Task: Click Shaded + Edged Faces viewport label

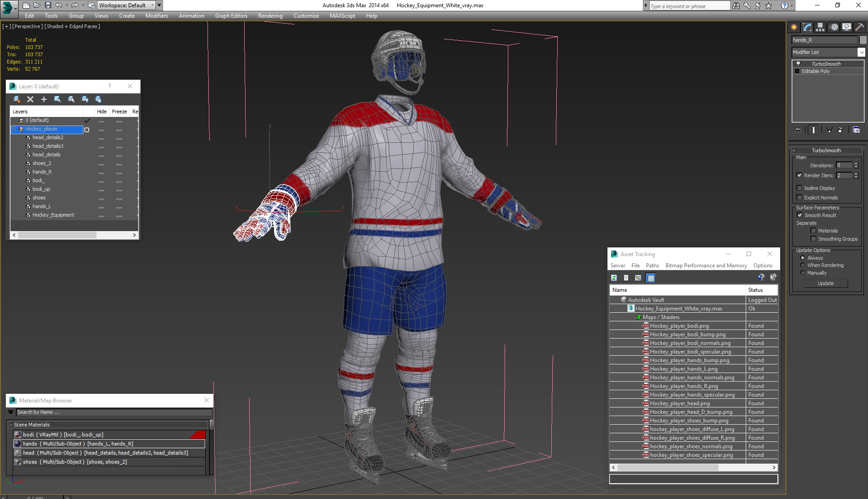Action: point(72,26)
